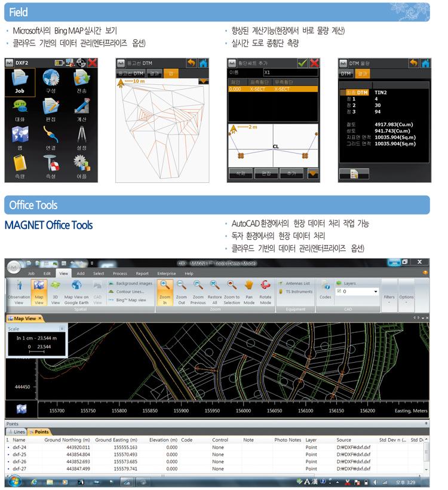Open the 대화 chat bubble icon
Screen dimensions: 448x490
pos(20,106)
